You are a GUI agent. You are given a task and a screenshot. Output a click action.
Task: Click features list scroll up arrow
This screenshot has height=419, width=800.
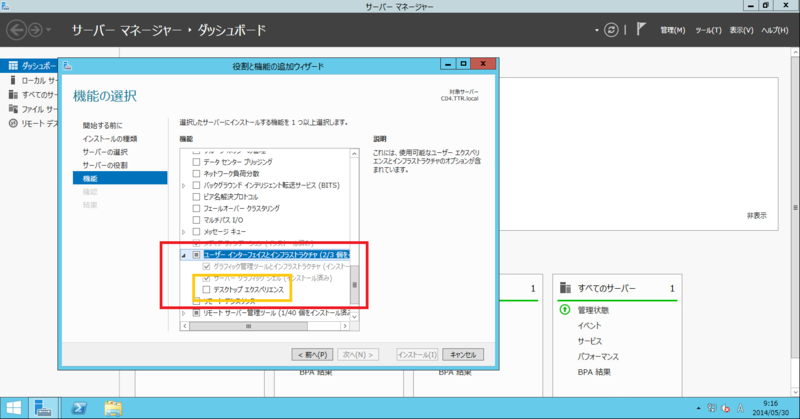355,153
